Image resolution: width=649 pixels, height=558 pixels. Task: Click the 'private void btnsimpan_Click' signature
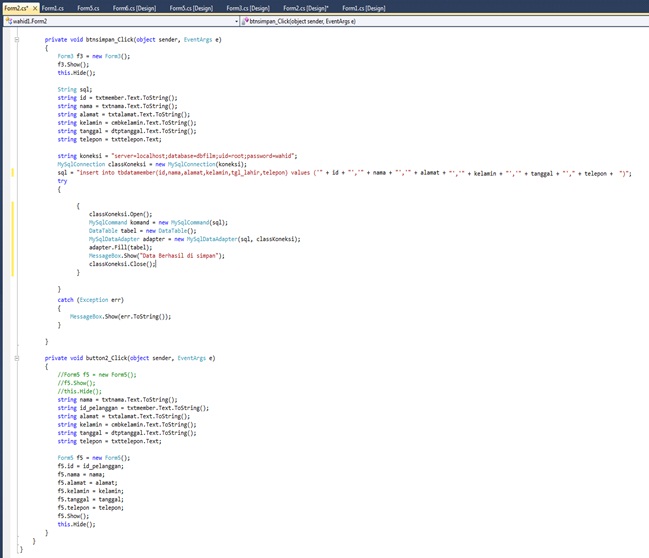[x=133, y=40]
